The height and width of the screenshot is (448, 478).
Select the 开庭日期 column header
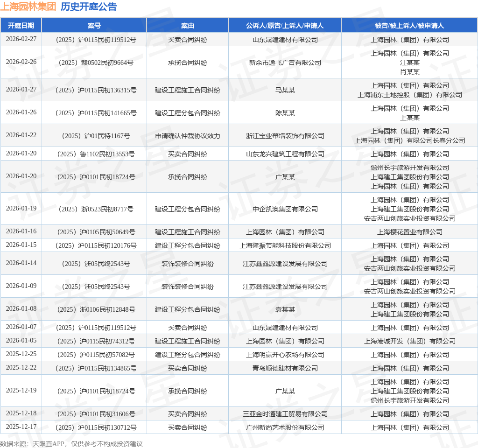point(21,26)
